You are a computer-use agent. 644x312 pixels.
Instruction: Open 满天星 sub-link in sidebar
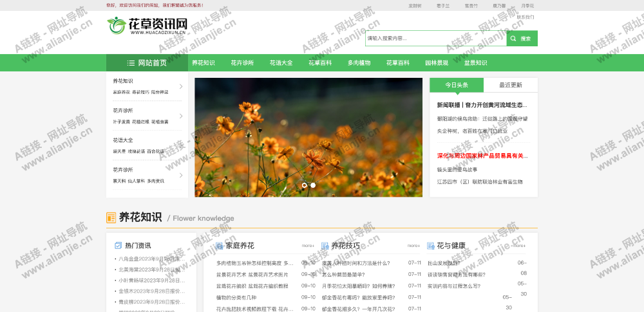pos(119,151)
